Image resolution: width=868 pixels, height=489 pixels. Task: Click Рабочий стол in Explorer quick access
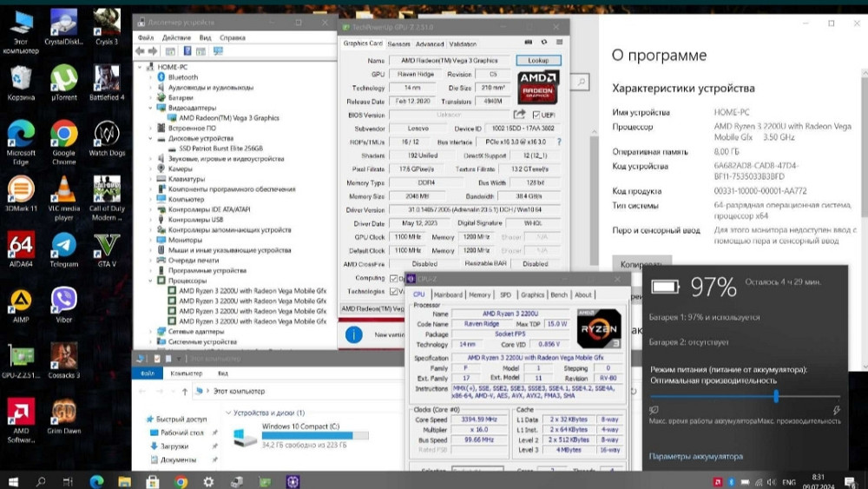point(182,433)
